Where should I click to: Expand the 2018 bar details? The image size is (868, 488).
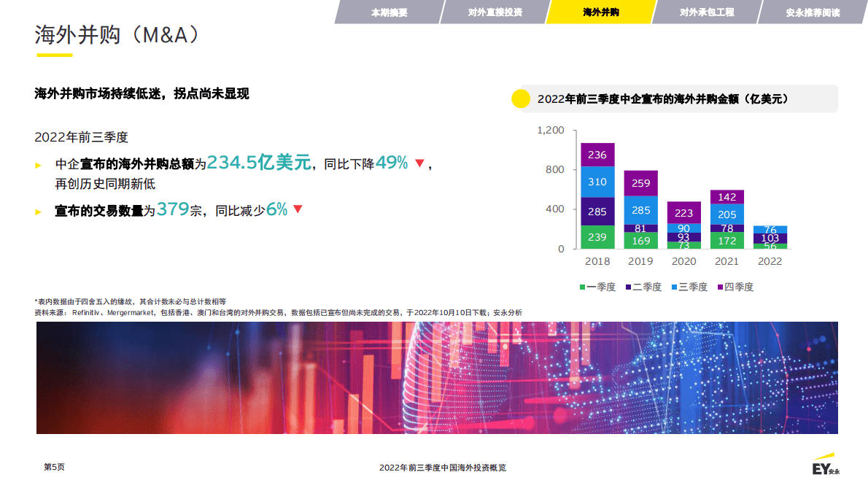[x=598, y=197]
